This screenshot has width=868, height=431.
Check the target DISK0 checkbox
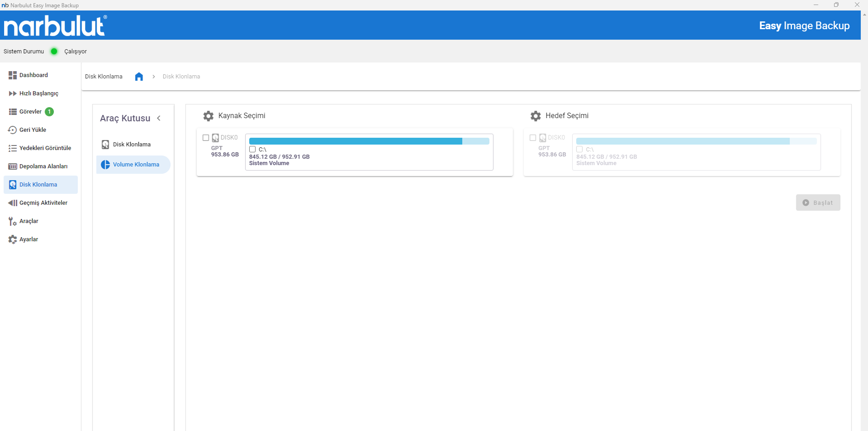pyautogui.click(x=533, y=138)
